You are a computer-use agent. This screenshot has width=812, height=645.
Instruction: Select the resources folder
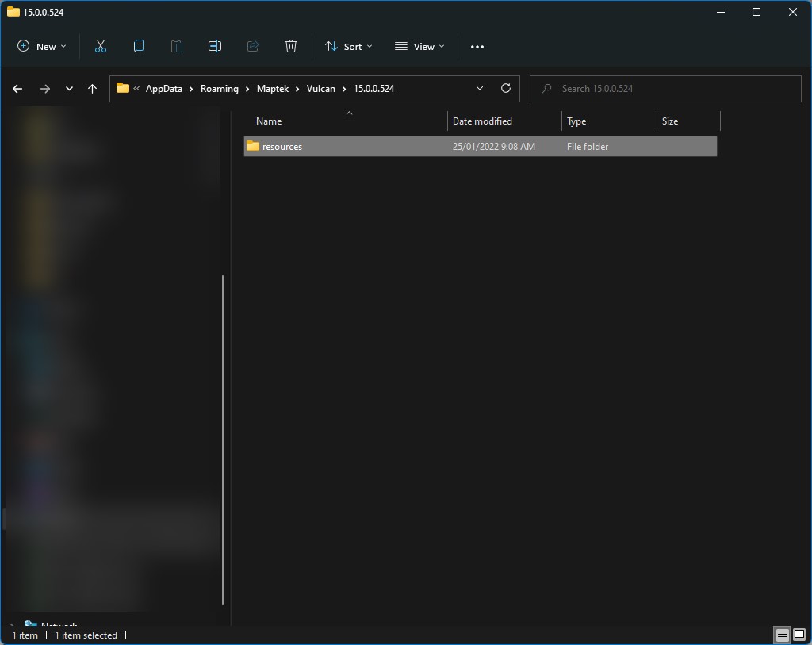[x=282, y=147]
